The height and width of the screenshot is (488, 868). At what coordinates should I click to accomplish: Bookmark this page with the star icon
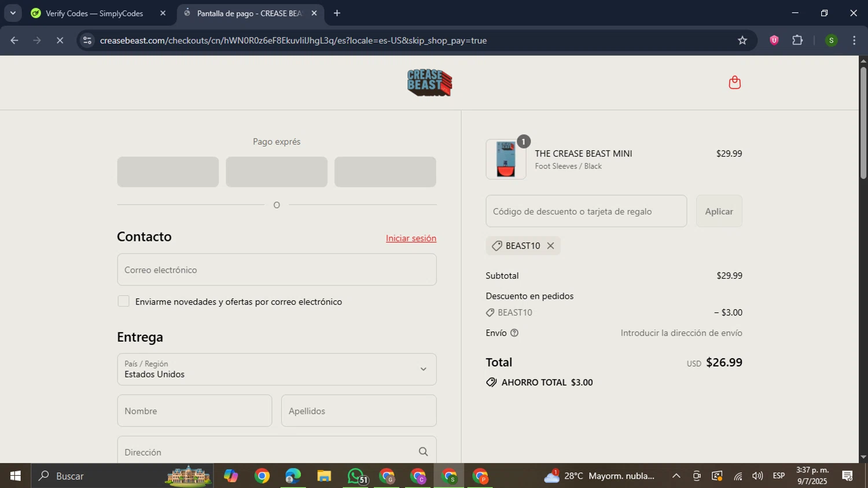(x=742, y=40)
